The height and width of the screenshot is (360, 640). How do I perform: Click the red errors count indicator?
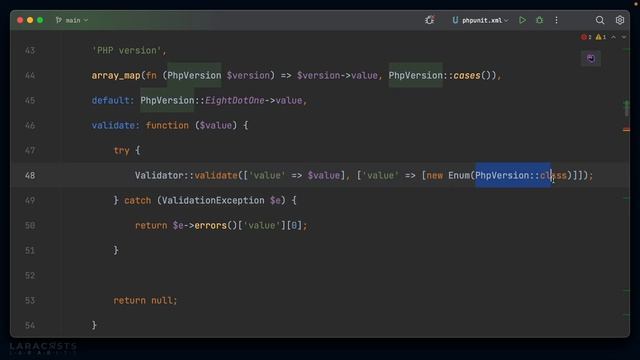[x=586, y=37]
